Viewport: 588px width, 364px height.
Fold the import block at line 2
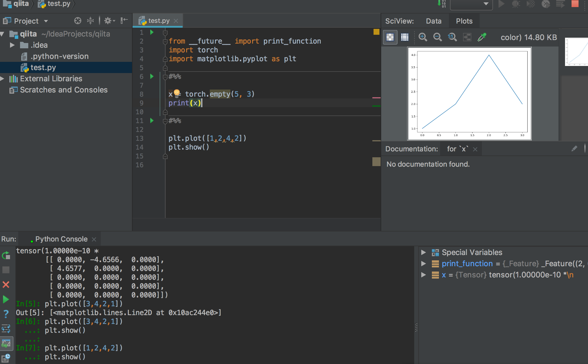click(165, 42)
